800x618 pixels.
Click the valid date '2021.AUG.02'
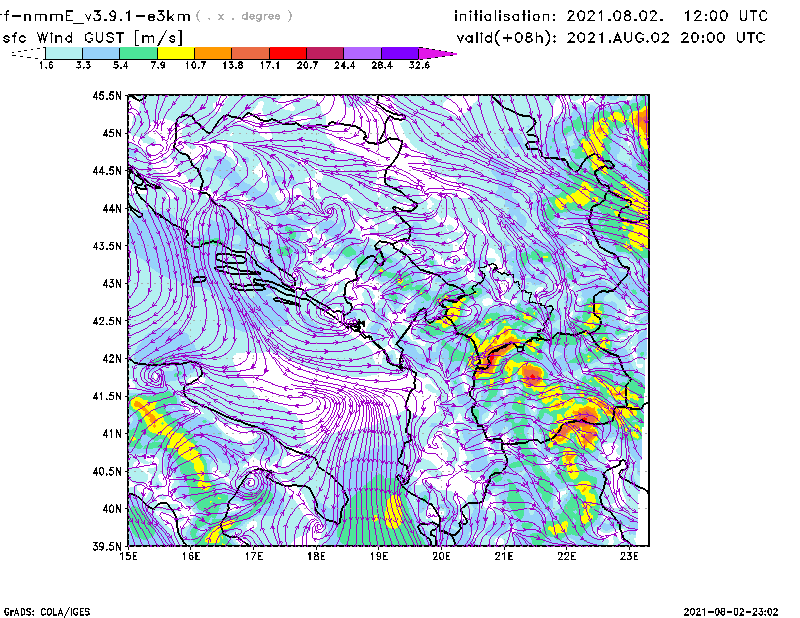pyautogui.click(x=618, y=38)
